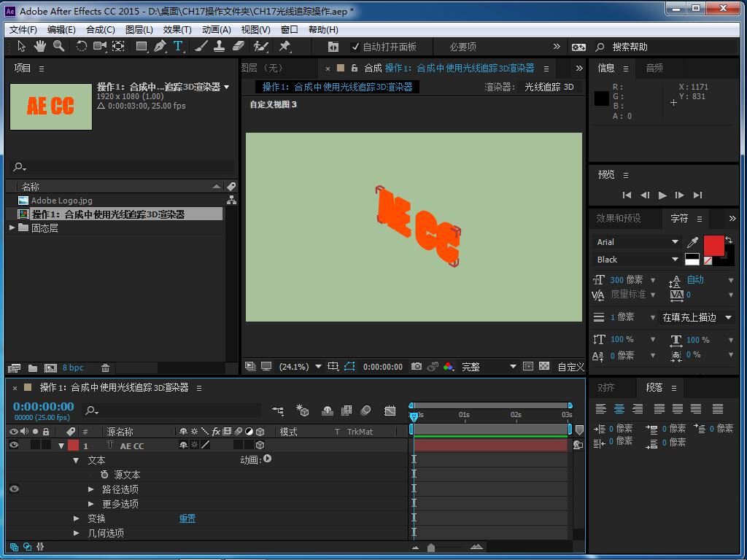Expand the 变换 property group
747x560 pixels.
pyautogui.click(x=76, y=518)
